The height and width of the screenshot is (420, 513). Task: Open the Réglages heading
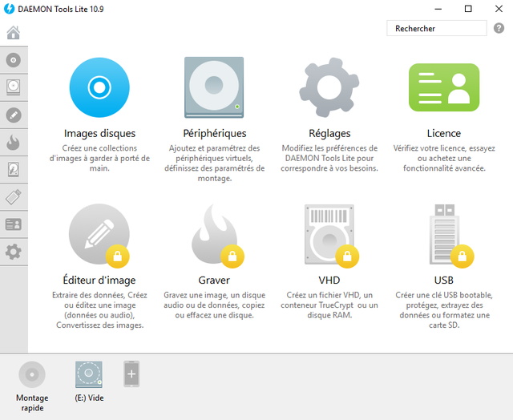[329, 134]
